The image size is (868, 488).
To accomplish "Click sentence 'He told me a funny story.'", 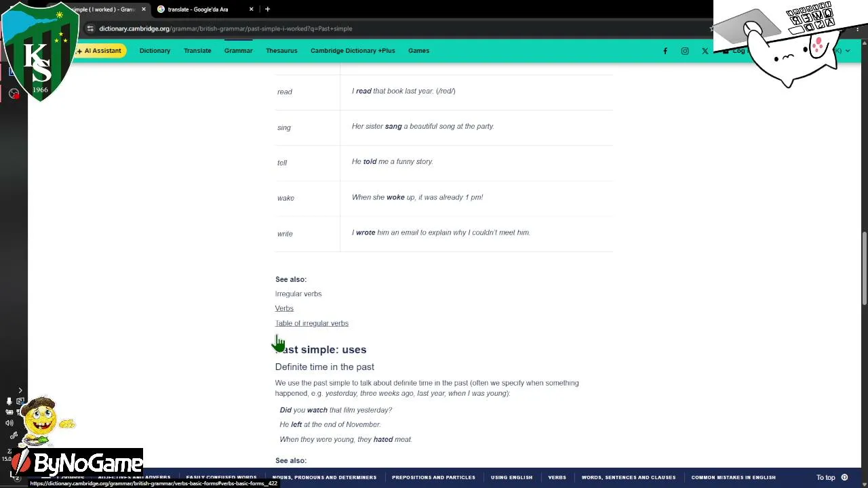I will (x=392, y=161).
